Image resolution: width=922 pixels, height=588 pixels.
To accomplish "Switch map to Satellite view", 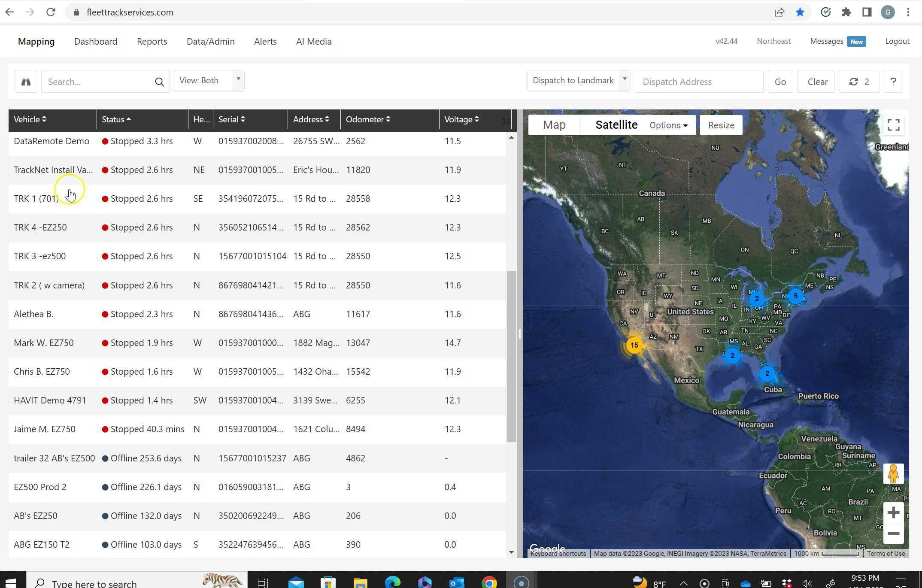I will (616, 125).
